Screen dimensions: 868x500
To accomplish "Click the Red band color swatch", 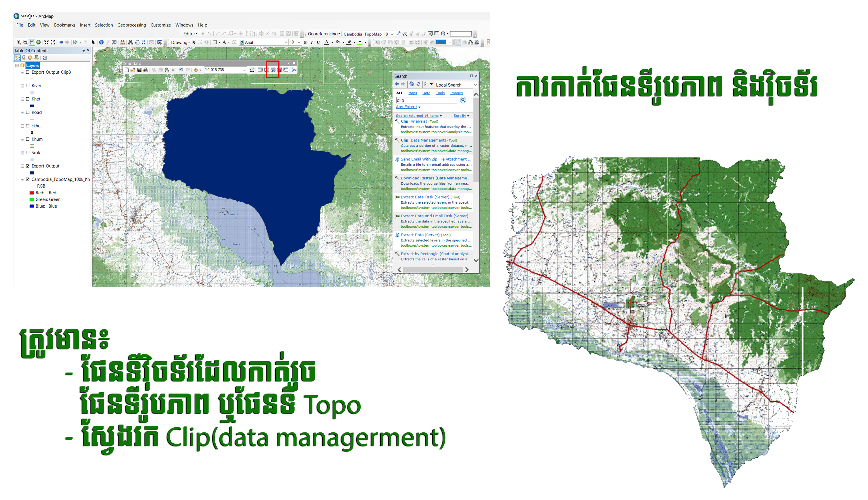I will [x=32, y=193].
